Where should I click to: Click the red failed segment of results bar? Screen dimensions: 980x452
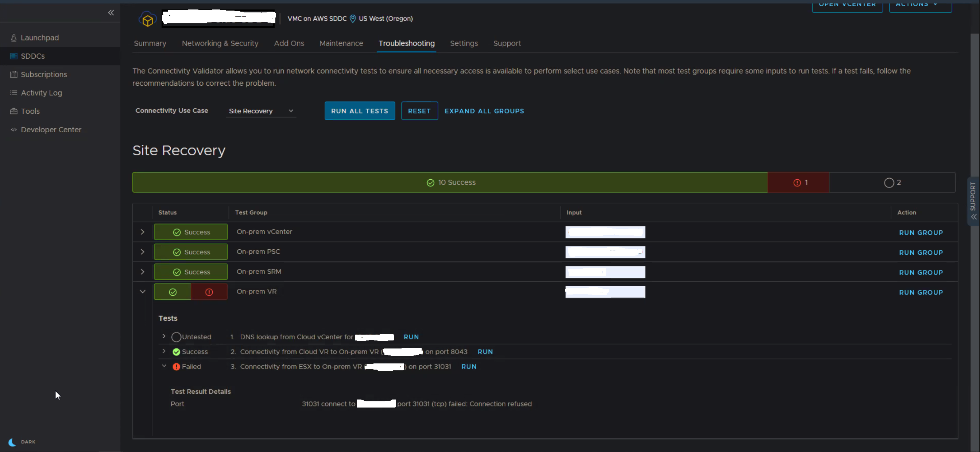point(798,183)
